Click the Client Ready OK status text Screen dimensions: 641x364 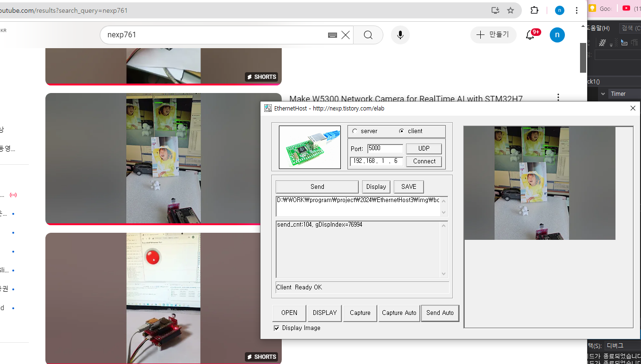point(299,287)
